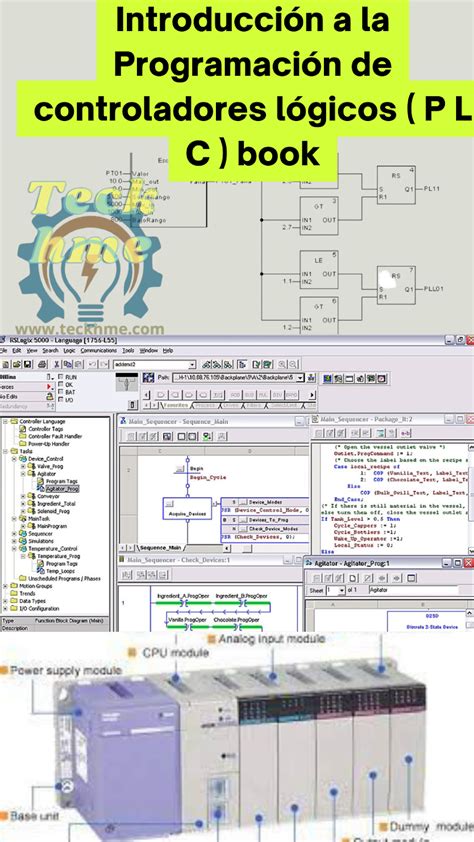
Task: Click the Copy toolbar icon
Action: 67,365
